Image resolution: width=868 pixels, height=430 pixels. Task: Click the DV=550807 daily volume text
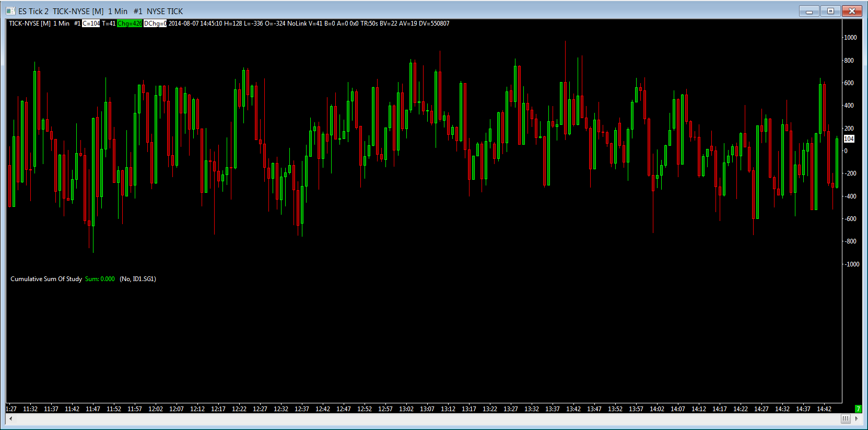coord(434,24)
